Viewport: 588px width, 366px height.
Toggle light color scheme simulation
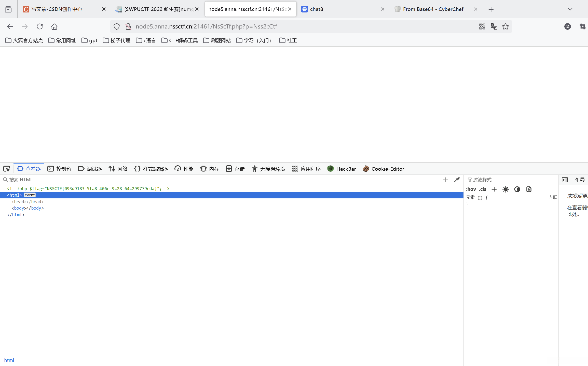(506, 189)
